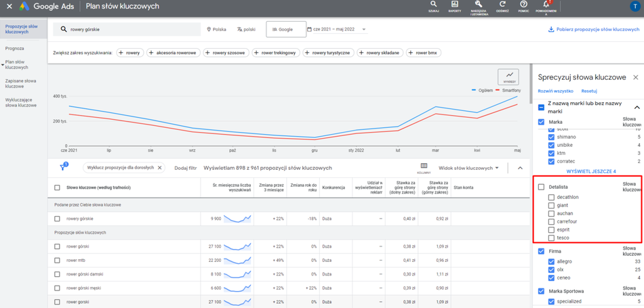
Task: Click the Odśwież refresh icon
Action: coord(502,5)
